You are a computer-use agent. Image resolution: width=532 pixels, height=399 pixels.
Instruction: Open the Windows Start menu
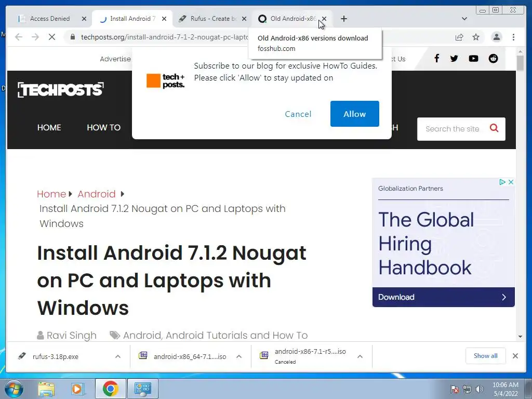(14, 389)
